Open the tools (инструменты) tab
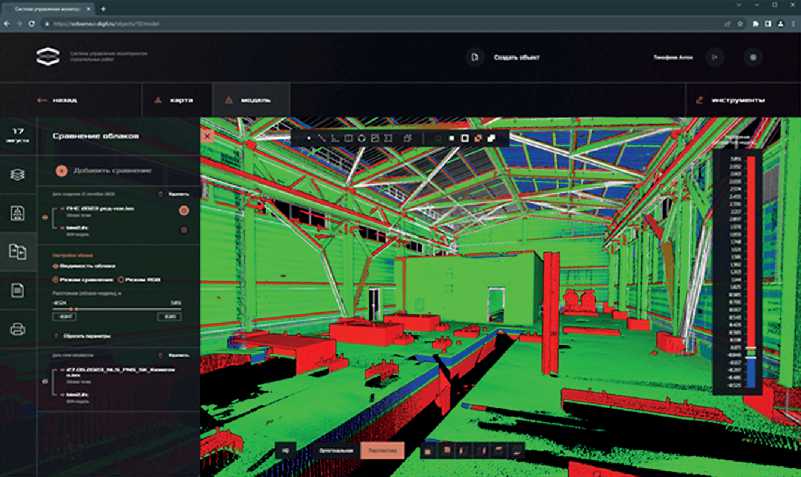The height and width of the screenshot is (477, 801). click(x=731, y=100)
